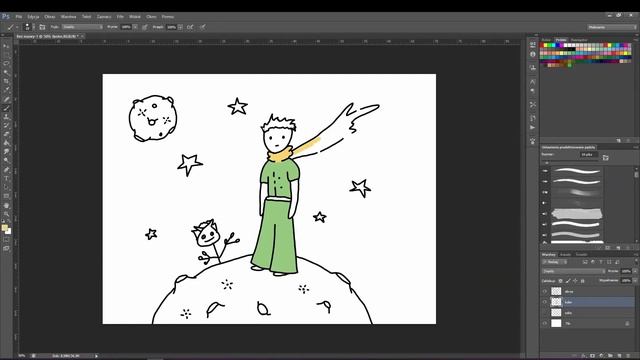This screenshot has width=640, height=360.
Task: Toggle airbrush mode in options bar
Action: 190,27
